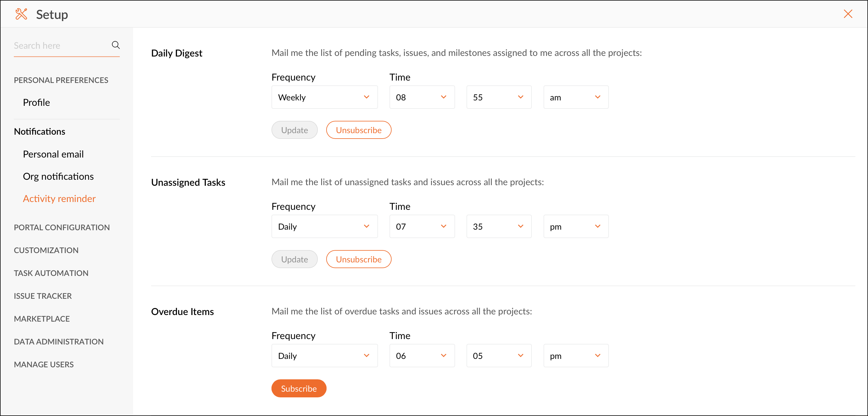Expand Task Automation section
This screenshot has height=416, width=868.
coord(51,273)
